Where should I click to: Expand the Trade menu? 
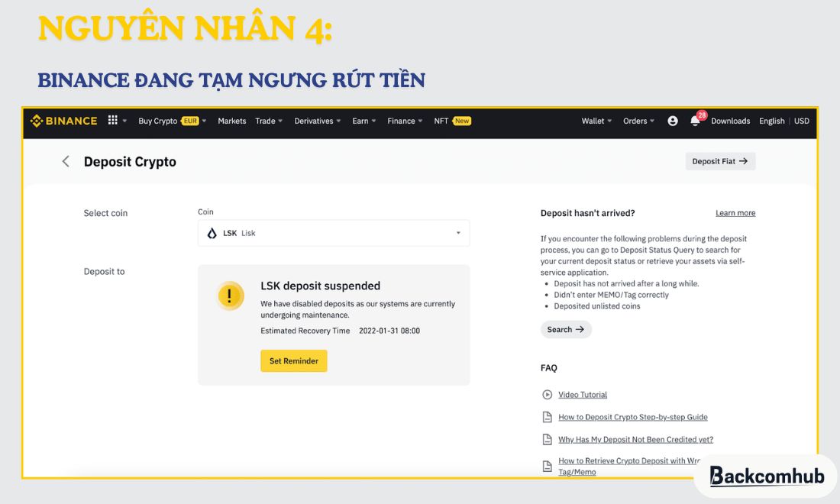pos(269,121)
